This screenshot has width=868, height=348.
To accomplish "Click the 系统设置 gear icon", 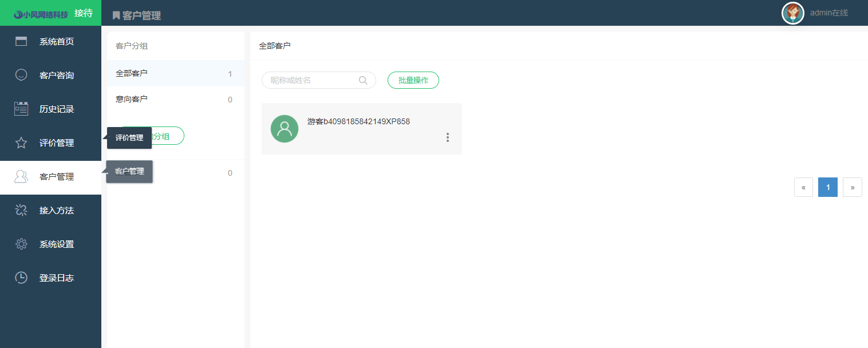I will [x=21, y=244].
